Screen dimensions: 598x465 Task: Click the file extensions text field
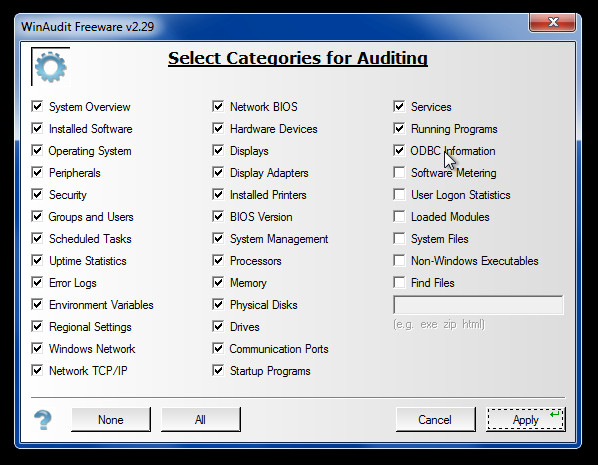point(478,305)
